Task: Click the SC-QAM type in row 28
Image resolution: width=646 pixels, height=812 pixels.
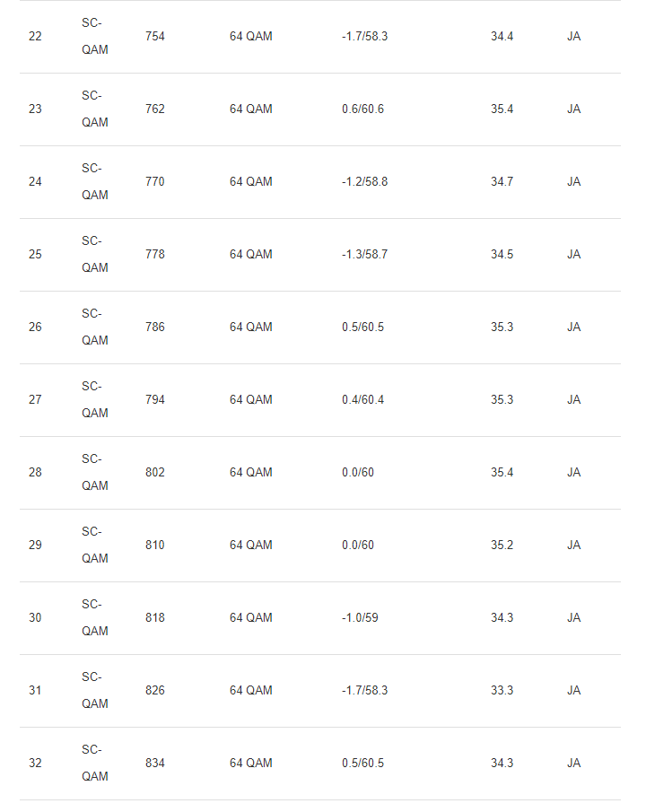Action: (94, 473)
